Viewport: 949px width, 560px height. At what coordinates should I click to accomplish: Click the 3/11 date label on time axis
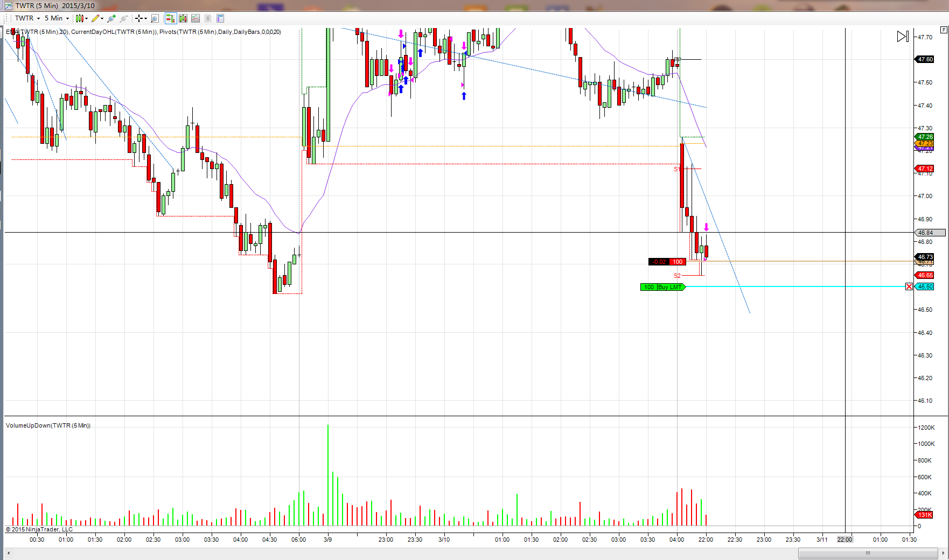coord(822,540)
